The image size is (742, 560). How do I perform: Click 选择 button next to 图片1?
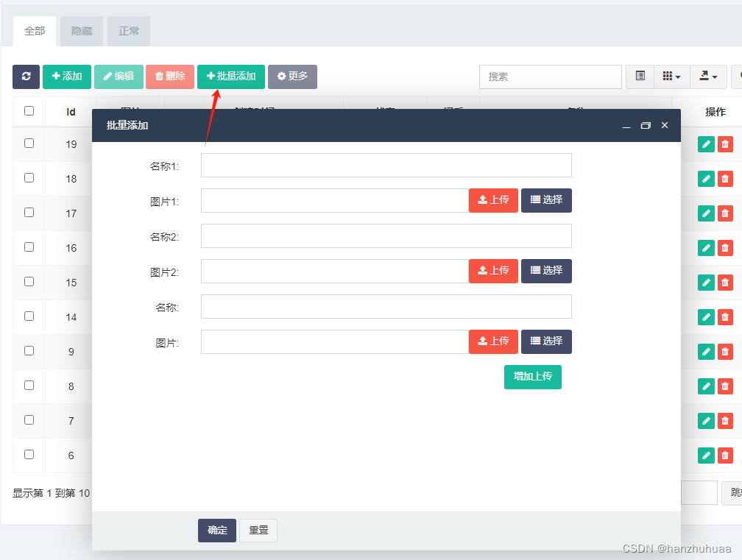click(x=546, y=201)
